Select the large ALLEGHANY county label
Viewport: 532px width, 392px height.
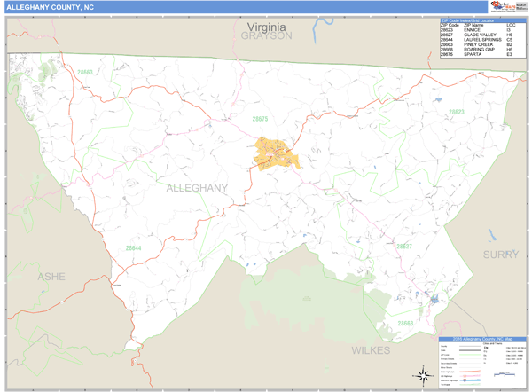(197, 188)
